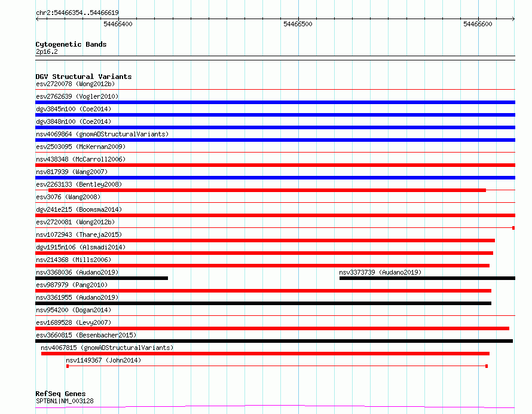Image resolution: width=532 pixels, height=414 pixels.
Task: Click esv2720081 (Wong2012b) label
Action: tap(75, 222)
